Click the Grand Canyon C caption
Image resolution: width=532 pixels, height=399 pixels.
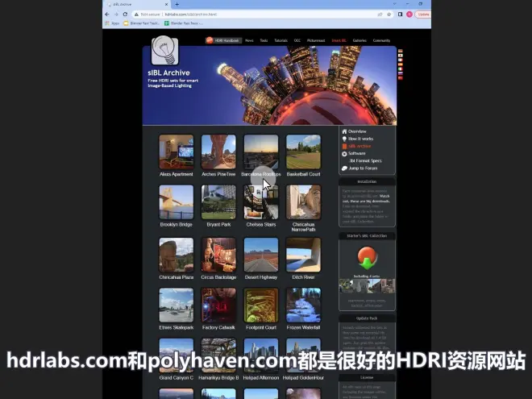tap(177, 377)
